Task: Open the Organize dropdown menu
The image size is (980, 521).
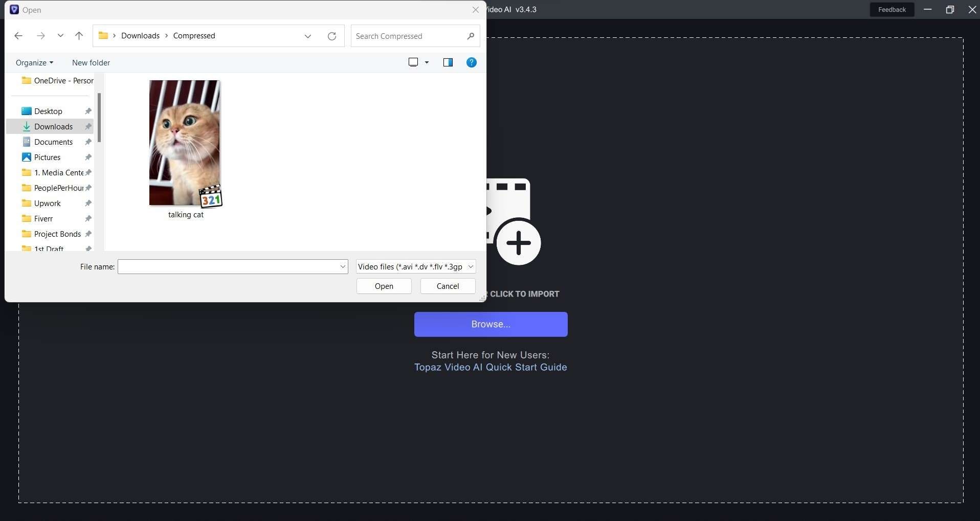Action: pos(34,62)
